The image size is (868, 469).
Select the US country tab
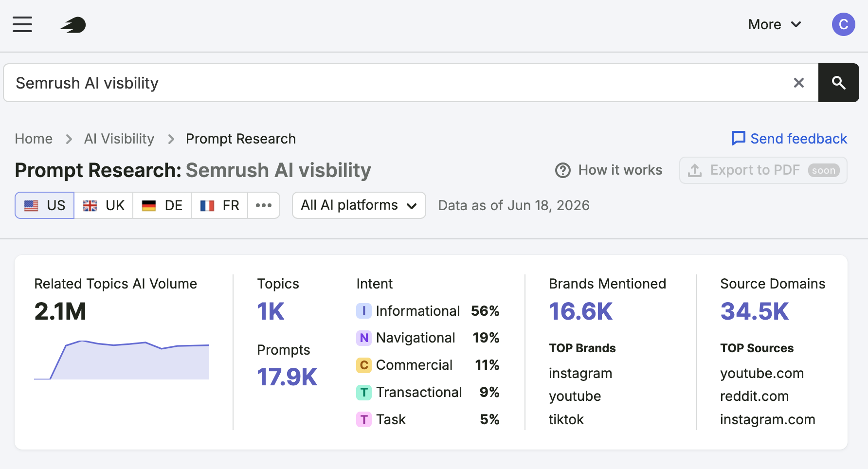(x=45, y=205)
